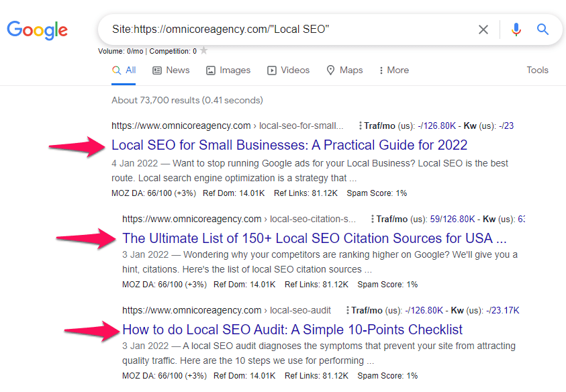
Task: Open three-dot menu for local-seo-citation result
Action: pos(372,219)
